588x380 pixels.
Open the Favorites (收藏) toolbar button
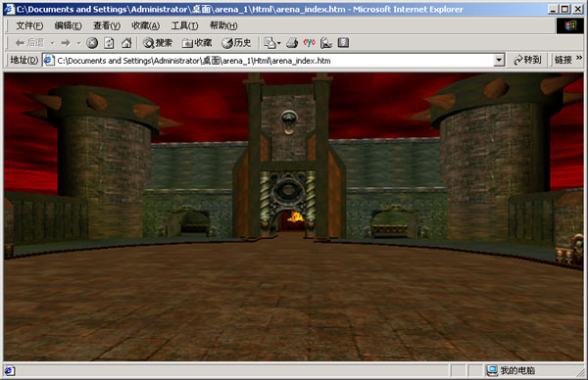point(197,43)
